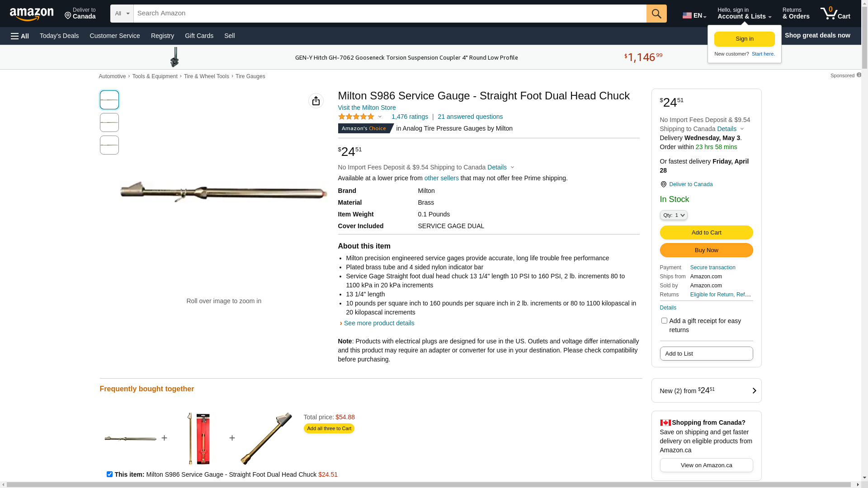The height and width of the screenshot is (488, 868).
Task: Select the first product thumbnail image
Action: [x=109, y=100]
